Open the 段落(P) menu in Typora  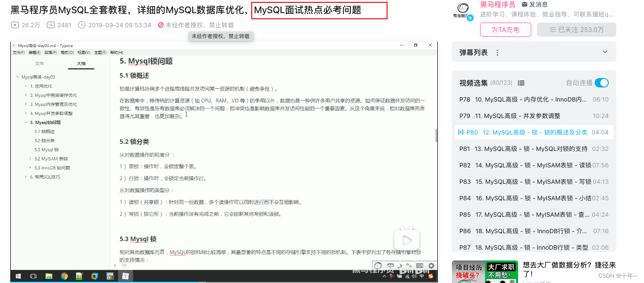[51, 53]
